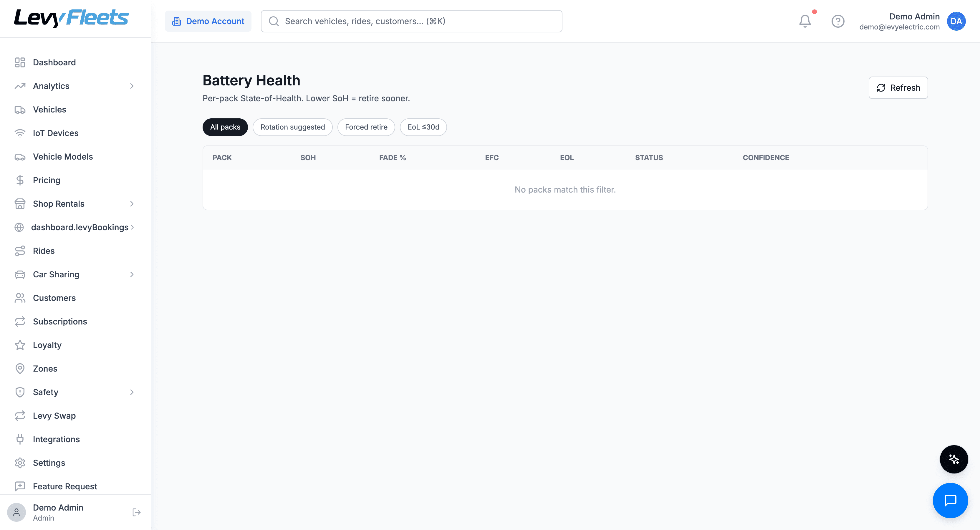Click the search magnifier icon
The width and height of the screenshot is (980, 530).
pos(274,21)
